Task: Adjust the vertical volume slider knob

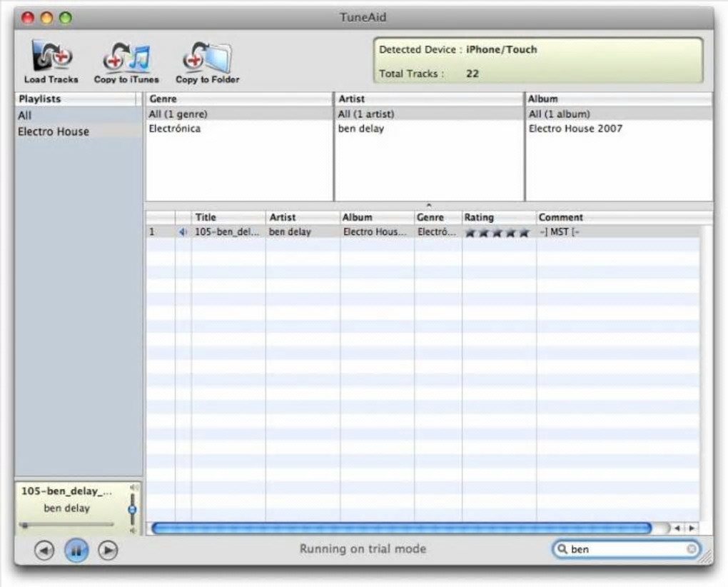Action: [x=132, y=509]
